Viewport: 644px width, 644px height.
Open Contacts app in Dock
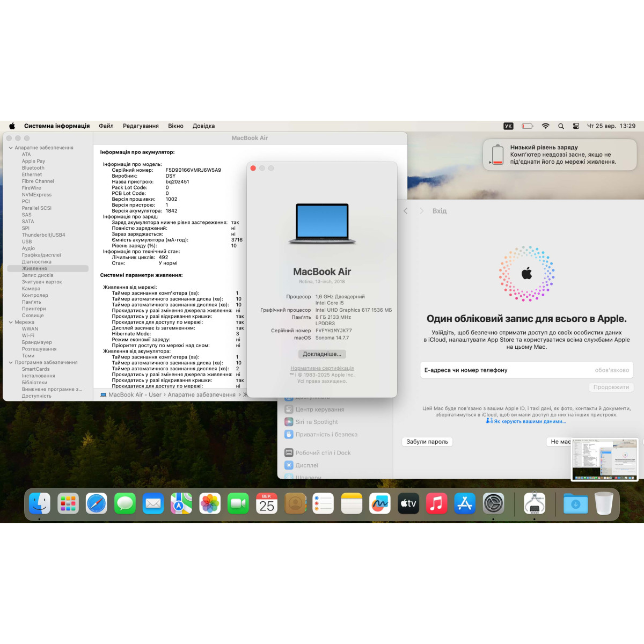tap(295, 503)
